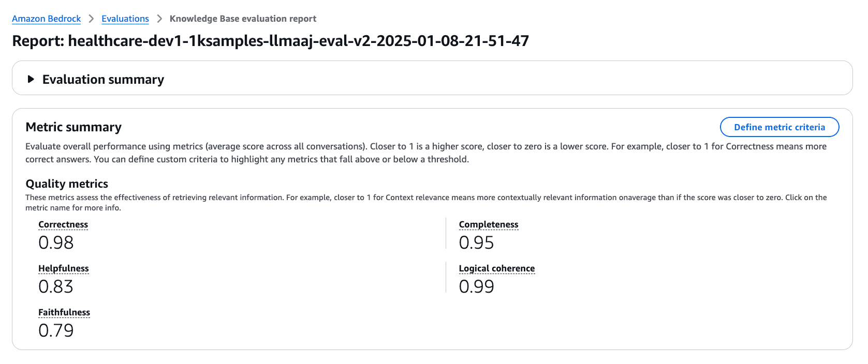Navigate to Amazon Bedrock via breadcrumb

pyautogui.click(x=46, y=19)
